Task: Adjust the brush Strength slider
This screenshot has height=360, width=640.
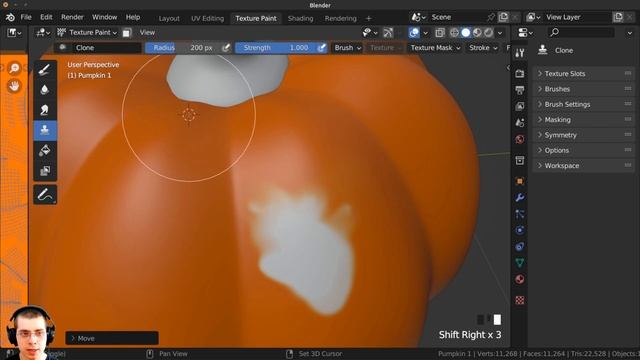Action: click(276, 48)
